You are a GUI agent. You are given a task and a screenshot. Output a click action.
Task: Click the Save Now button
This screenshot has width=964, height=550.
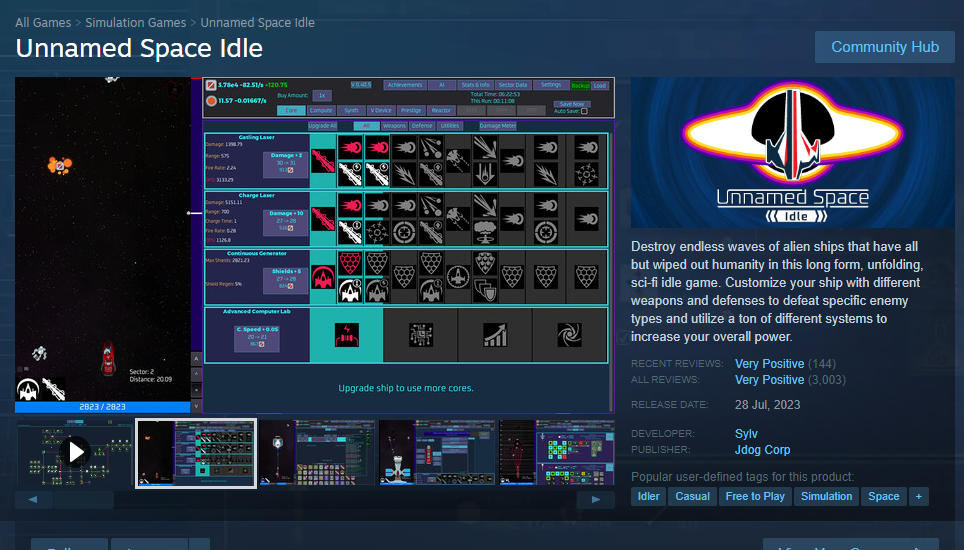tap(572, 104)
